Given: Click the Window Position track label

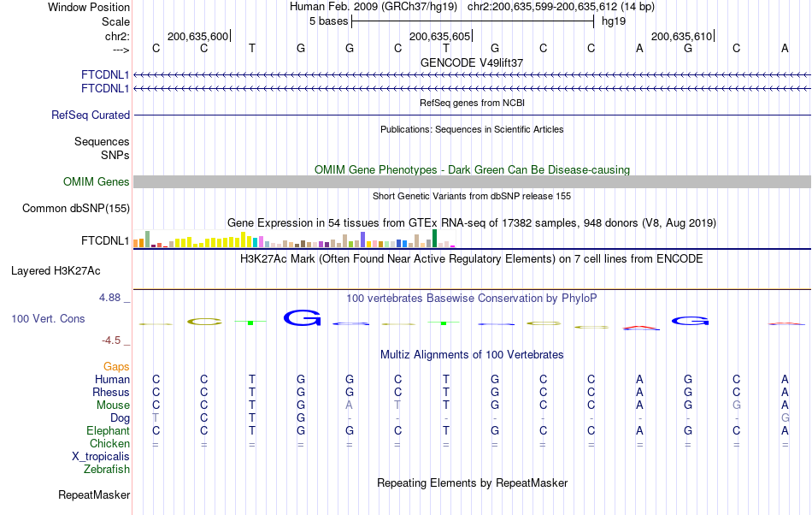Looking at the screenshot, I should pyautogui.click(x=89, y=7).
